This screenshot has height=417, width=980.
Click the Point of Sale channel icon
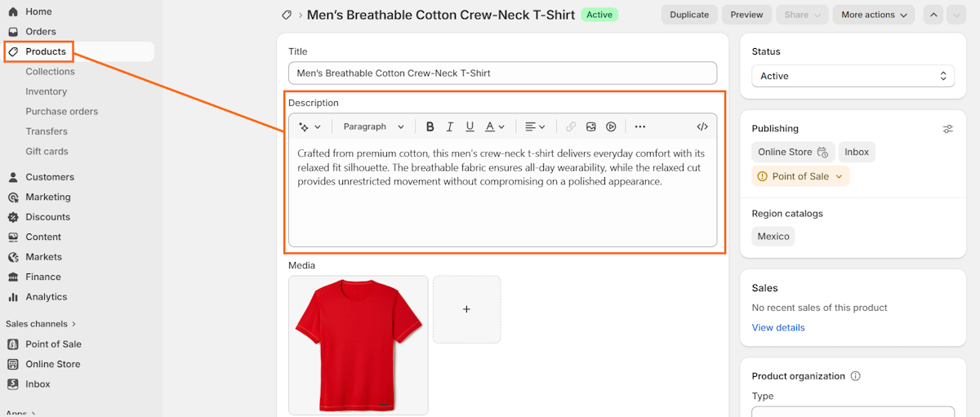coord(13,344)
